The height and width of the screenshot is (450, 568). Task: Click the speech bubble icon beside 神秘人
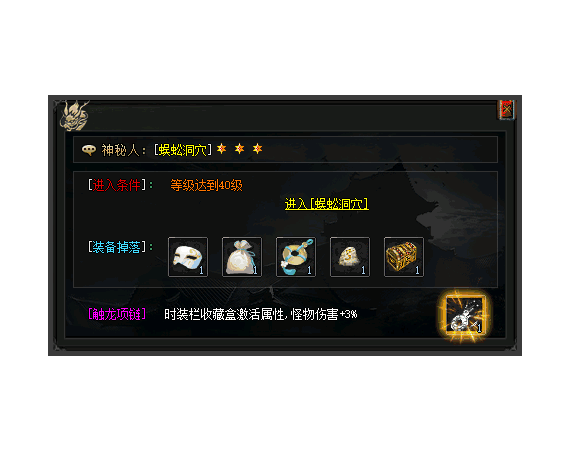(x=89, y=149)
